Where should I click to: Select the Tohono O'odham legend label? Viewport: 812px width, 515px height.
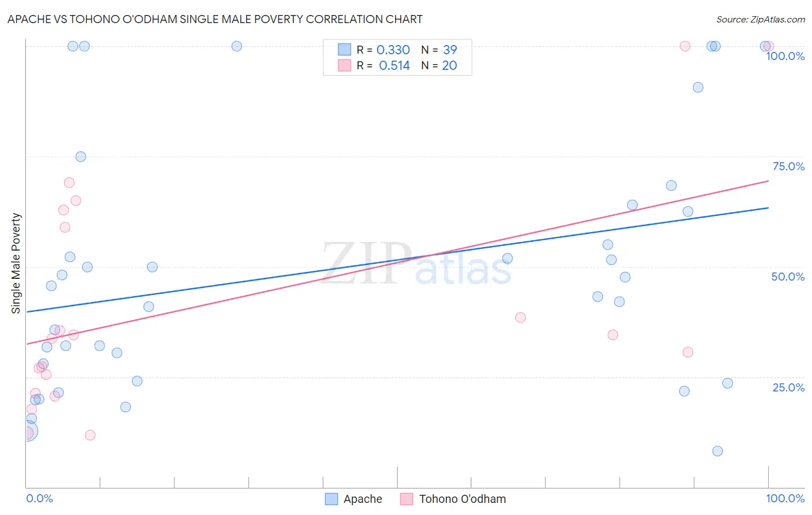[463, 499]
